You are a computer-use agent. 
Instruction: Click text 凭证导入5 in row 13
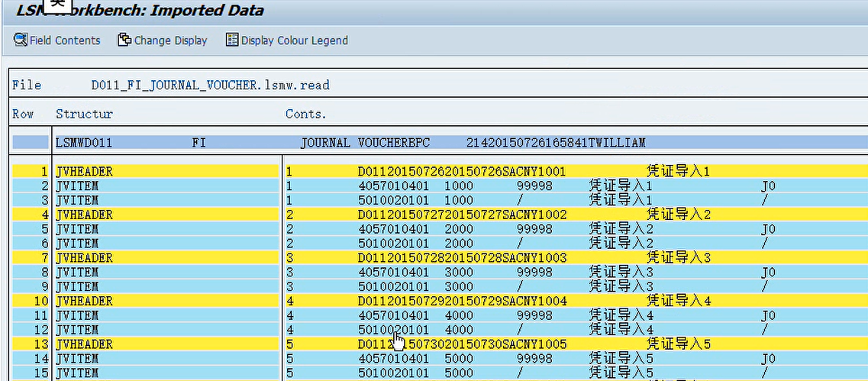(678, 344)
